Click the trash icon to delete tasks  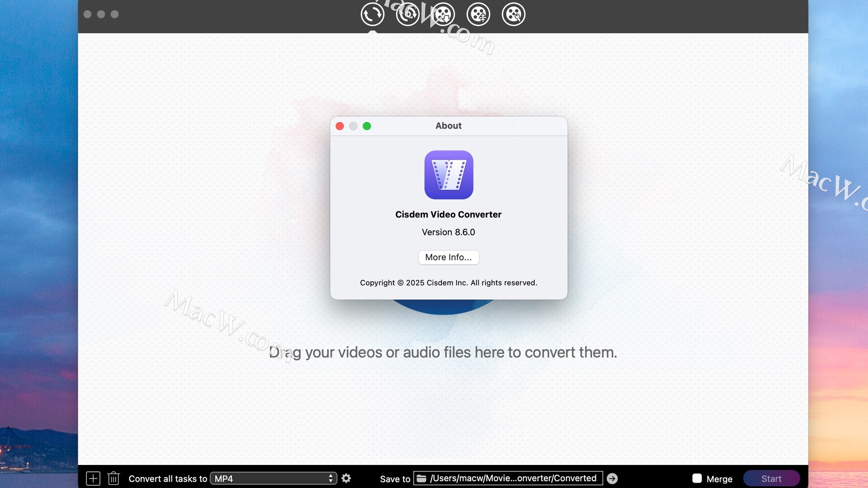point(113,479)
